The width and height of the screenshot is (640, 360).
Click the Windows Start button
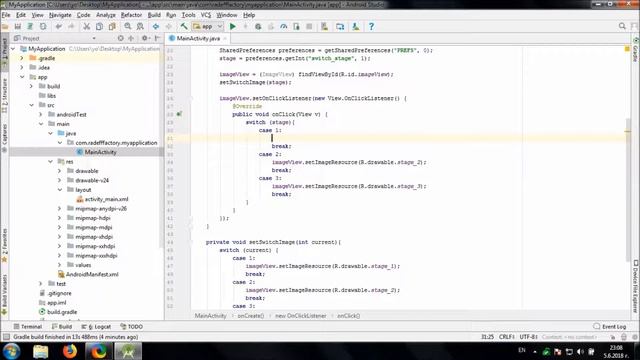11,351
